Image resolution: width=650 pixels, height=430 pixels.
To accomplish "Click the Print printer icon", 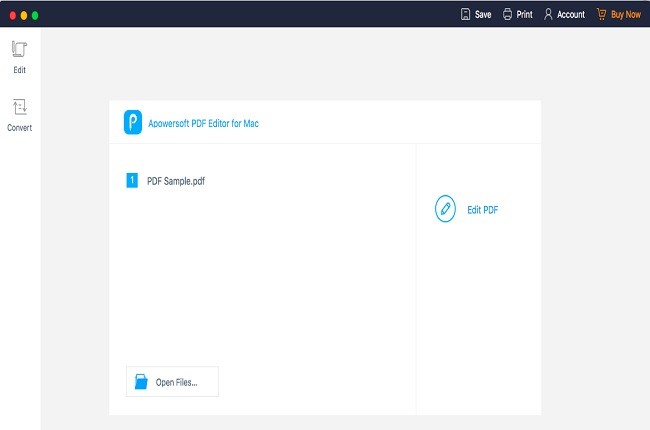I will [508, 15].
